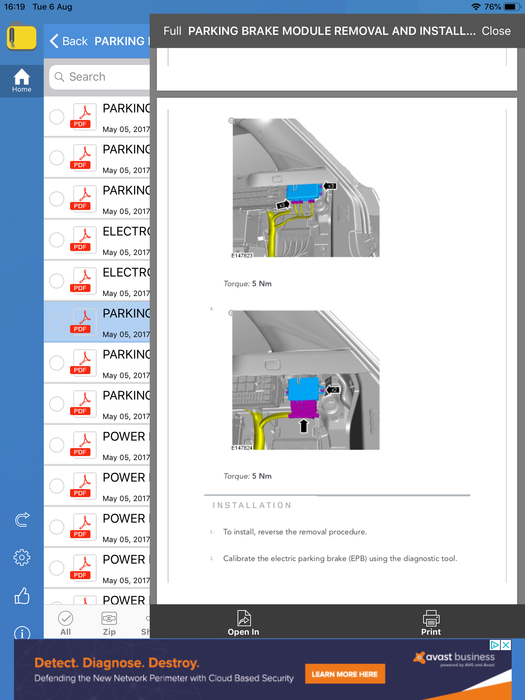
Task: Open PDF icon of first PARKING file
Action: tap(83, 117)
